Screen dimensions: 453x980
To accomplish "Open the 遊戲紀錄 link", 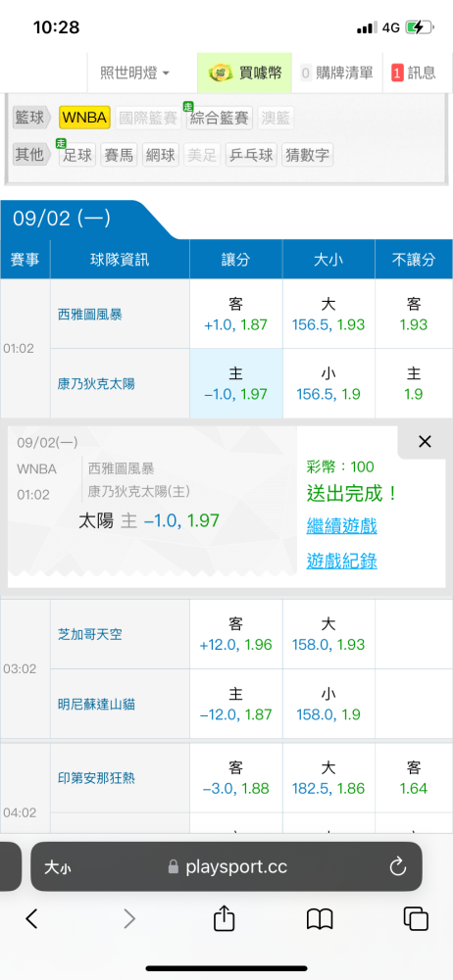I will tap(341, 562).
